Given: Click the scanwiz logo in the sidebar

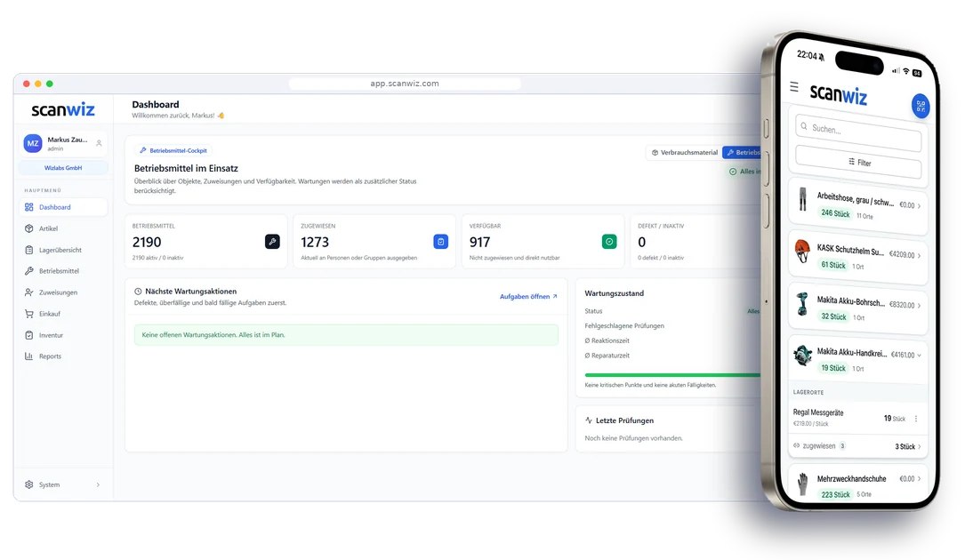Looking at the screenshot, I should 63,109.
